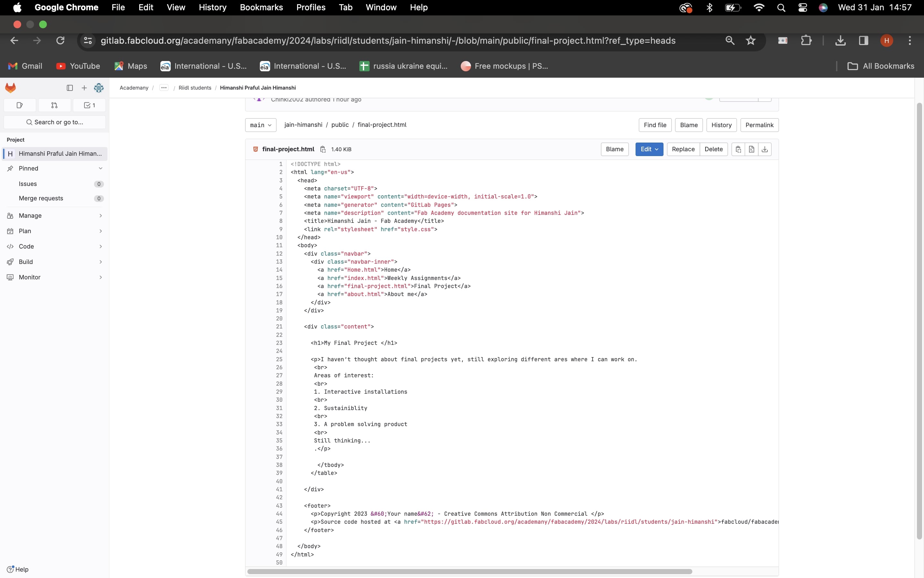This screenshot has width=924, height=578.
Task: Open the Edit dropdown button
Action: click(649, 149)
